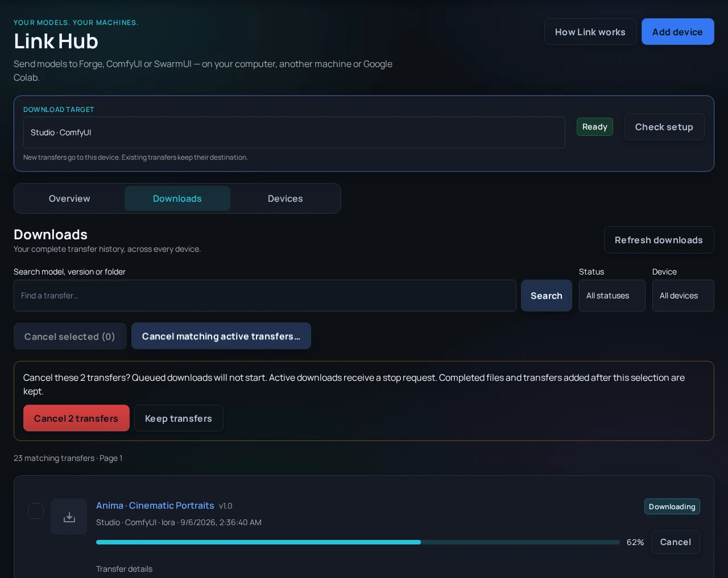Click Cancel selected (0) button

[x=70, y=336]
